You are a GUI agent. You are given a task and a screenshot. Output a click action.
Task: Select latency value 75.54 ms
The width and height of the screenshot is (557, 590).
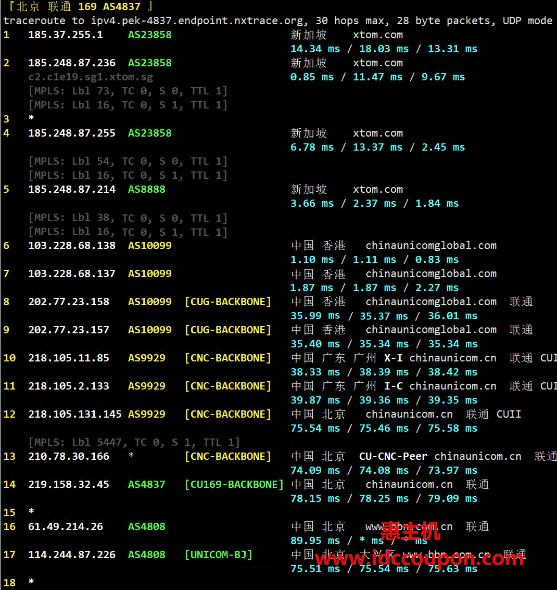[x=315, y=429]
